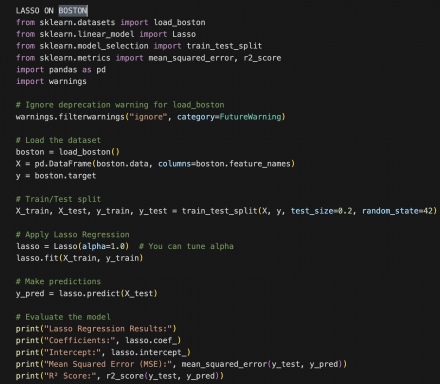Click lasso.predict(X_test) expression

point(108,294)
